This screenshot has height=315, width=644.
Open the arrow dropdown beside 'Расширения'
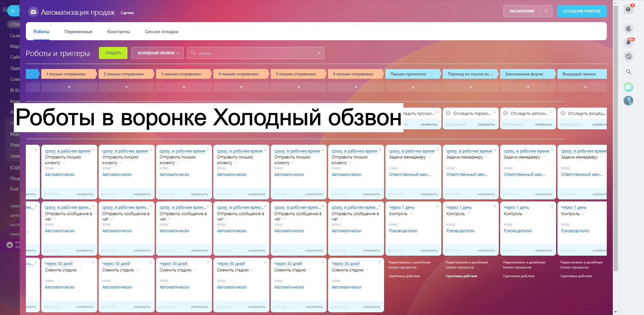tap(546, 11)
